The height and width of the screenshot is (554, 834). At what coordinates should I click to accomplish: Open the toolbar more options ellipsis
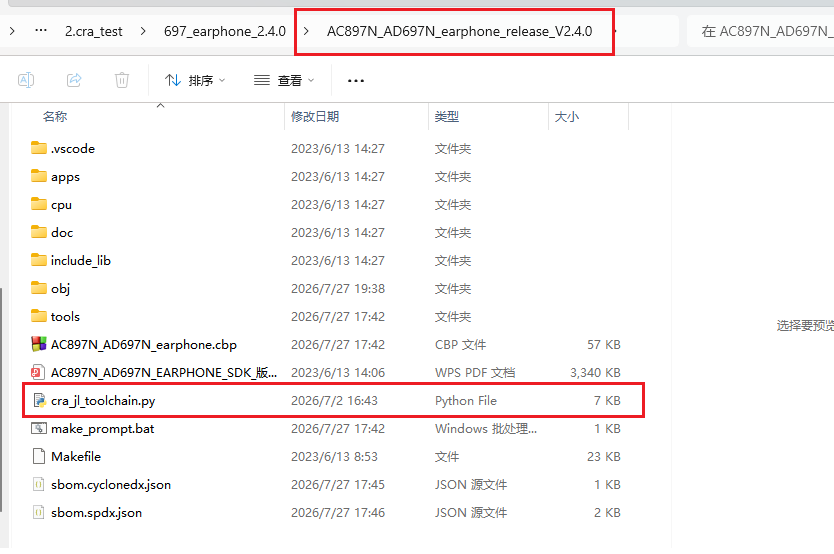pos(356,81)
